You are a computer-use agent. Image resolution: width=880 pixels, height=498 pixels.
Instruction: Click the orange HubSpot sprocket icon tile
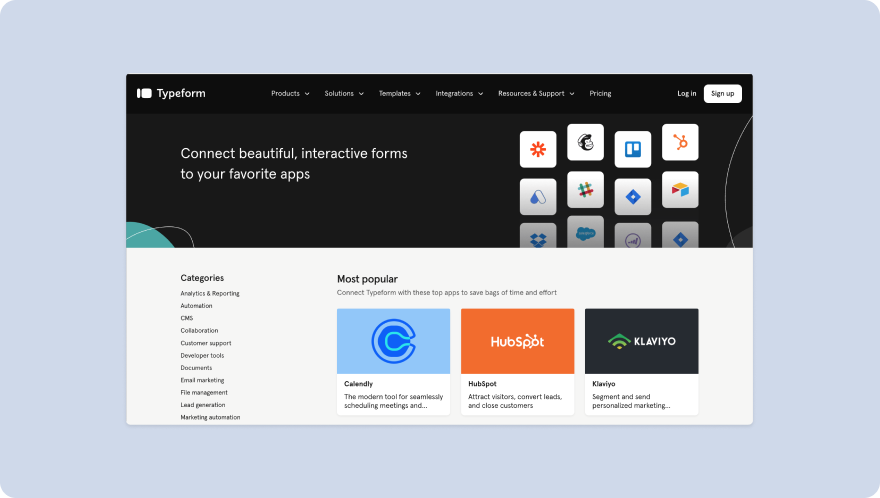tap(680, 142)
